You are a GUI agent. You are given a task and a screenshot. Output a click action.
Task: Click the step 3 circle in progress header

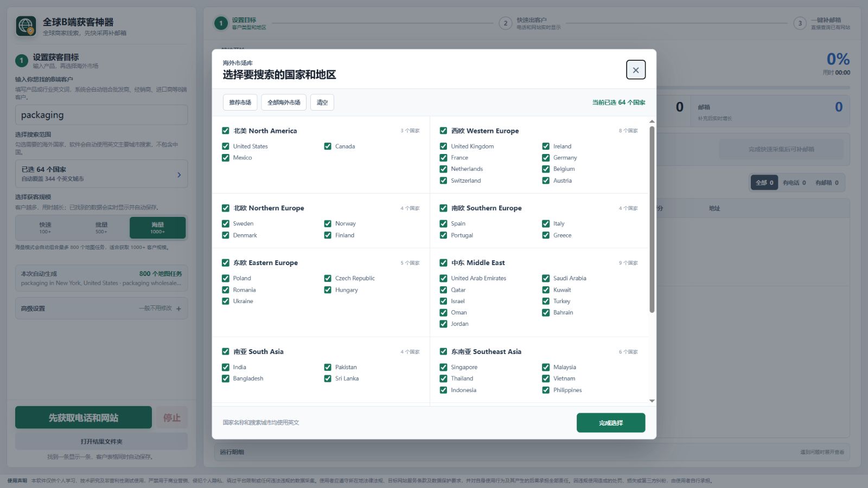click(x=800, y=23)
